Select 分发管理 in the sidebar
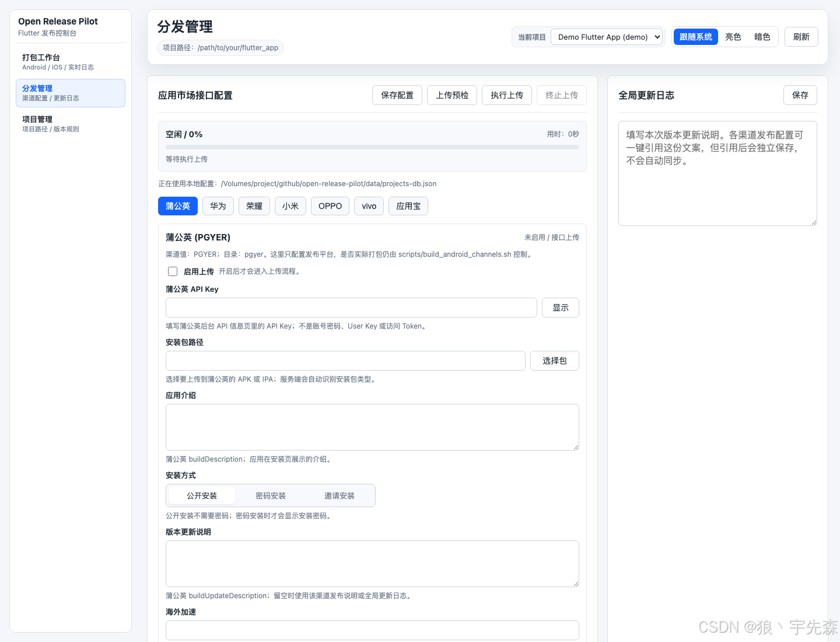The width and height of the screenshot is (840, 642). pyautogui.click(x=71, y=93)
